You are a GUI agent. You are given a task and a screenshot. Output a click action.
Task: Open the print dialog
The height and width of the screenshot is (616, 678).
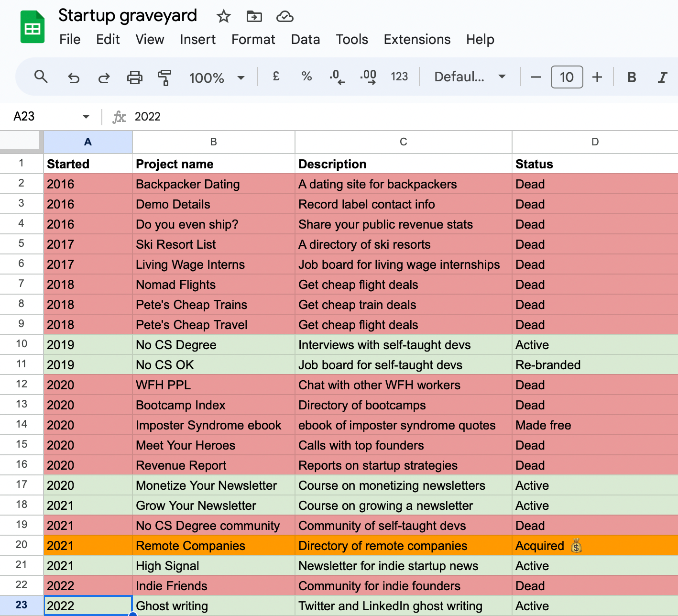134,77
